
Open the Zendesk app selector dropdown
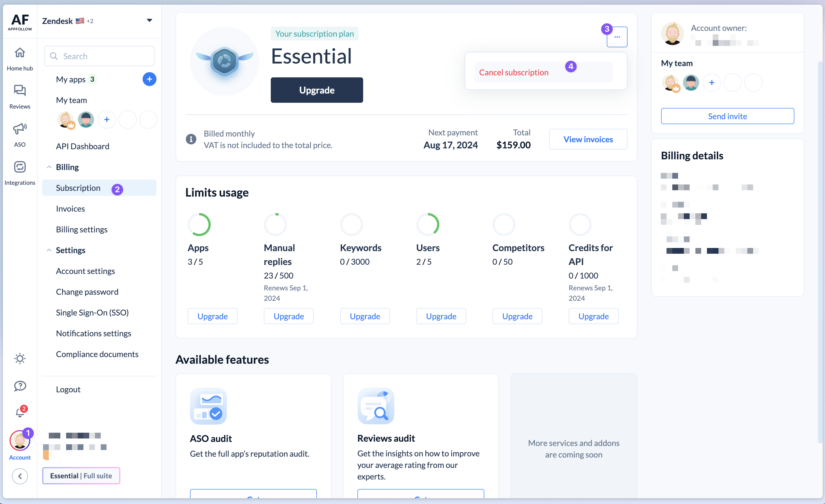pos(149,20)
